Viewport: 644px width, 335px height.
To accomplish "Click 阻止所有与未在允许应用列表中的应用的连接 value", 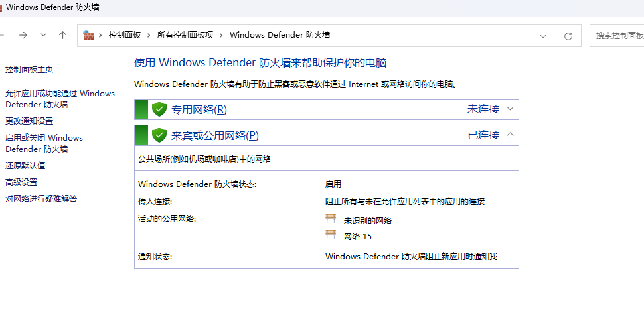I will (405, 202).
